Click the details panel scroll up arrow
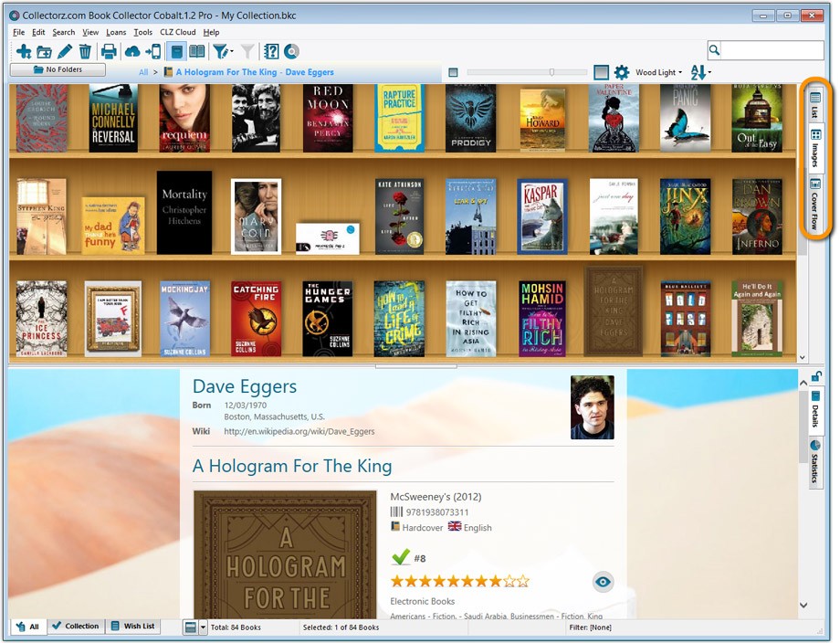840x643 pixels. tap(803, 383)
